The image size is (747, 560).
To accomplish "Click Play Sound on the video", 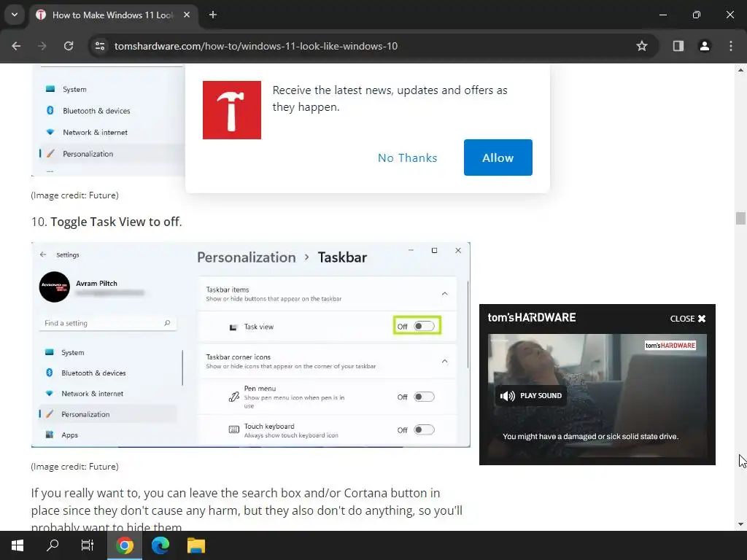I will 531,396.
